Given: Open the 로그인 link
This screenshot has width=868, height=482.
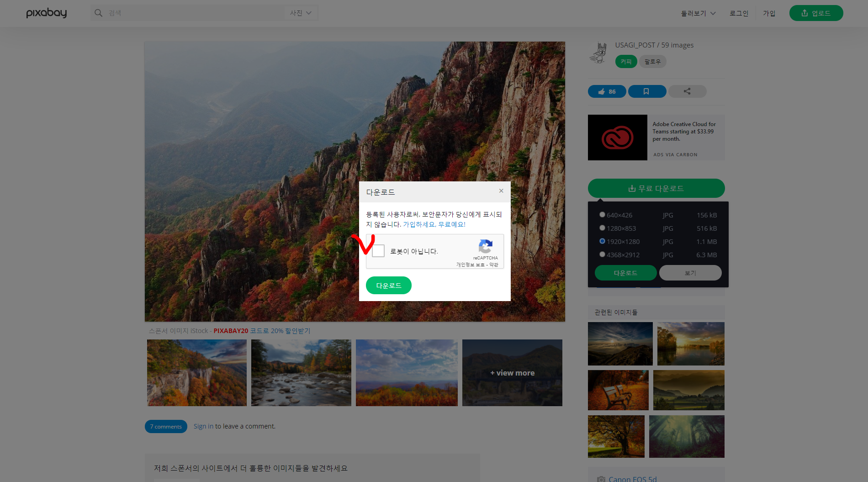Looking at the screenshot, I should click(739, 13).
